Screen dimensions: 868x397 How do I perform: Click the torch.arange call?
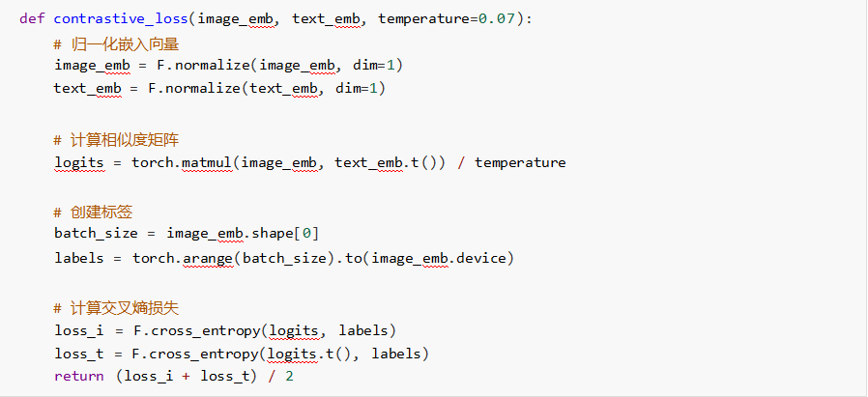tap(184, 258)
